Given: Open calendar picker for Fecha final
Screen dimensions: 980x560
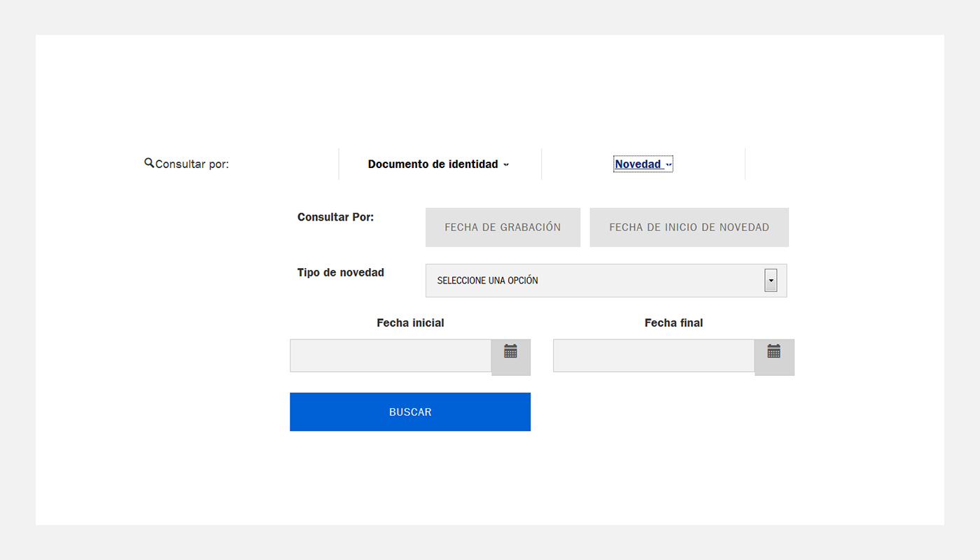Looking at the screenshot, I should click(774, 357).
